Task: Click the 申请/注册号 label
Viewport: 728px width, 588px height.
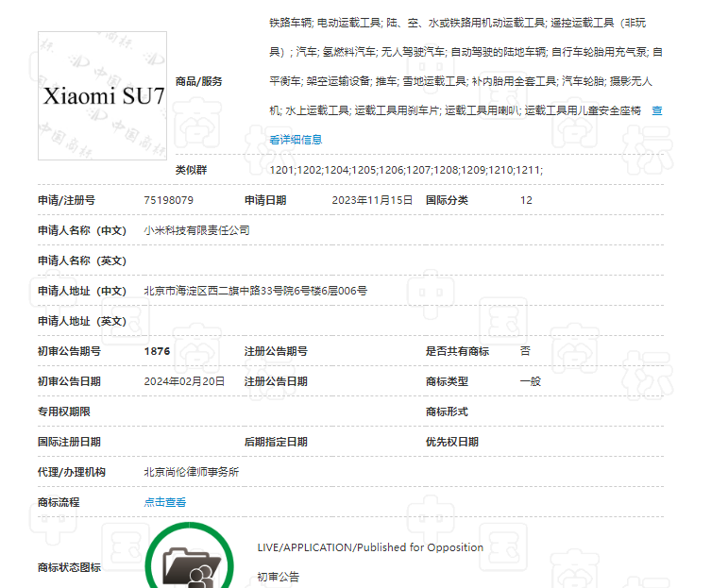Action: [x=66, y=200]
